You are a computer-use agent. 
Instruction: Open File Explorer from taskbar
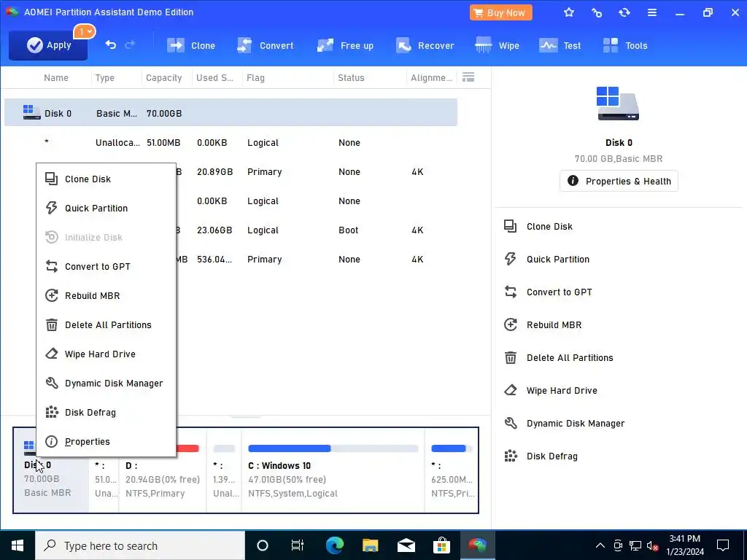(x=370, y=545)
